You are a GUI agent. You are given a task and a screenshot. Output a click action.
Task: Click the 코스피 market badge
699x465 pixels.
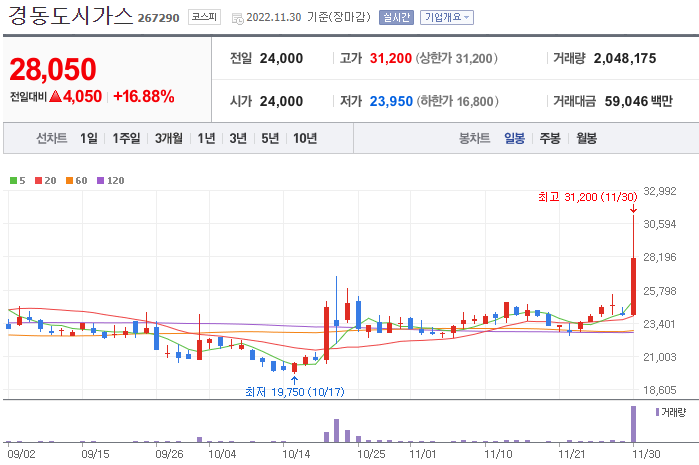[204, 17]
